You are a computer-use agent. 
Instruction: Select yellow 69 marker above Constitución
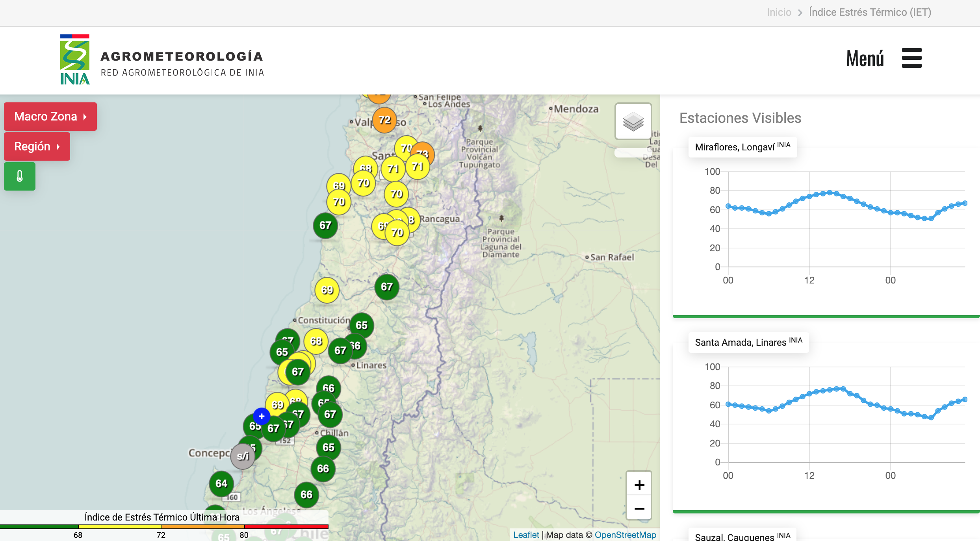[x=327, y=290]
